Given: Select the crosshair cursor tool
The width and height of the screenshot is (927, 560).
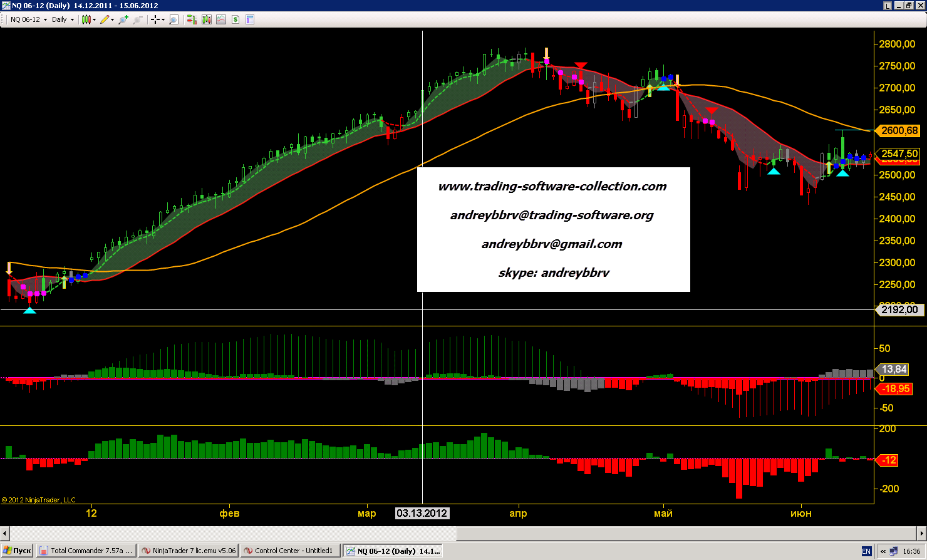Looking at the screenshot, I should point(156,19).
